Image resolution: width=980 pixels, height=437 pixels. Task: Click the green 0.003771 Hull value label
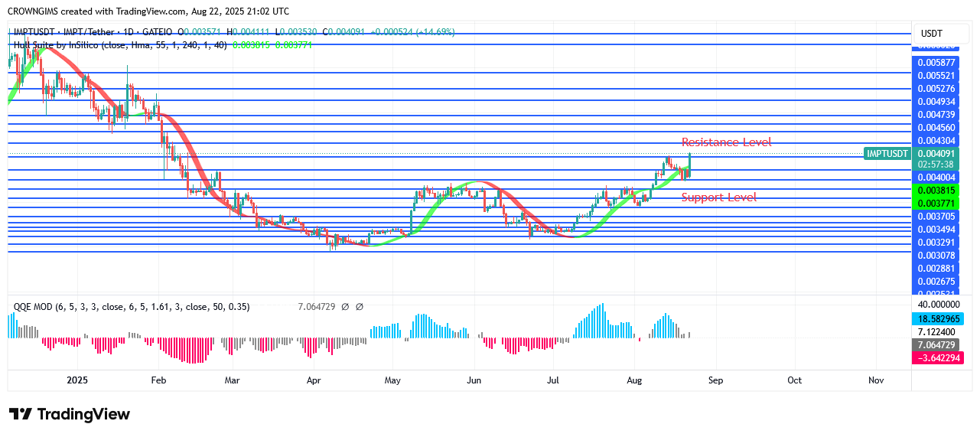[x=936, y=204]
